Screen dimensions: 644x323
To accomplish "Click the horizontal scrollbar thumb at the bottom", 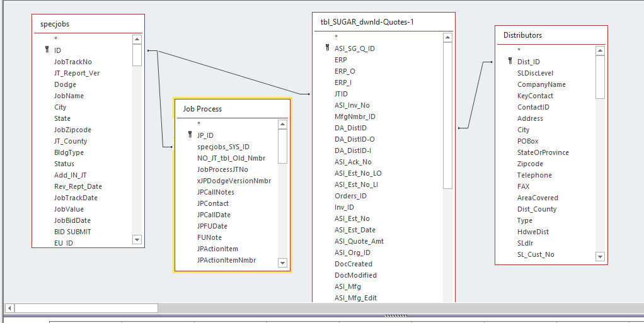I will pyautogui.click(x=86, y=308).
